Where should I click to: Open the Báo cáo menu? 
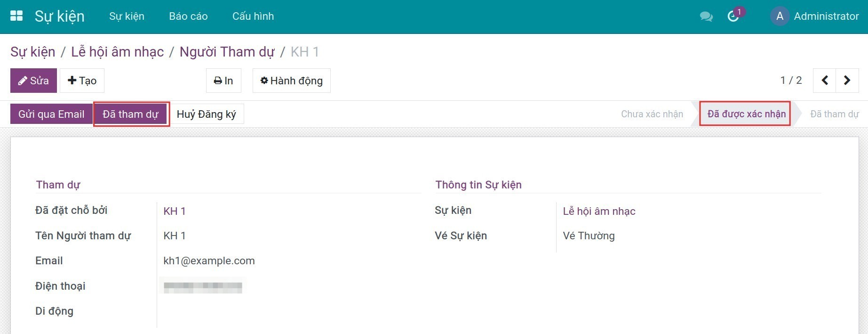click(188, 16)
